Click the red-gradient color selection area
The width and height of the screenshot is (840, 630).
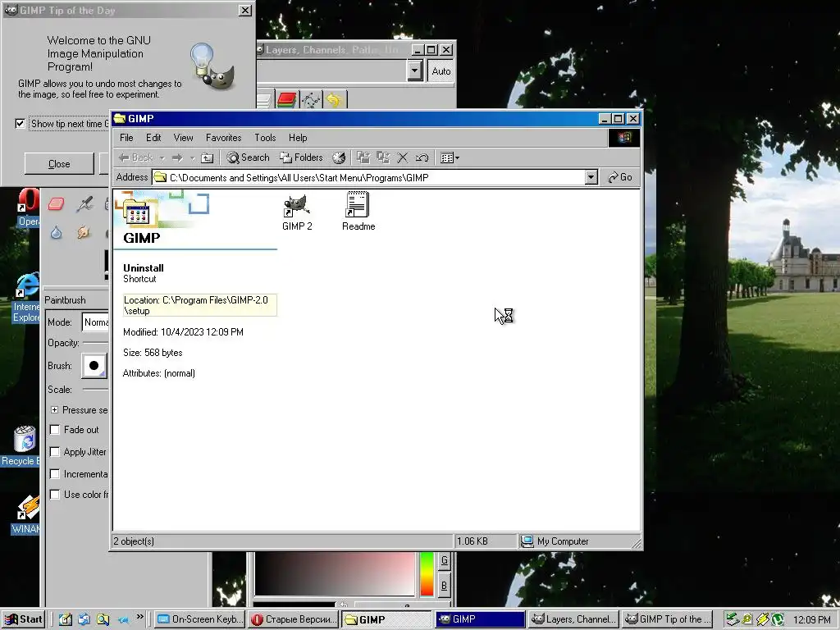point(335,573)
